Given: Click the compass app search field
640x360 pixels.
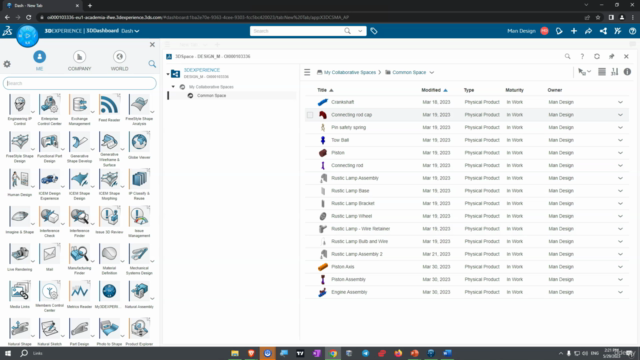Looking at the screenshot, I should [80, 83].
